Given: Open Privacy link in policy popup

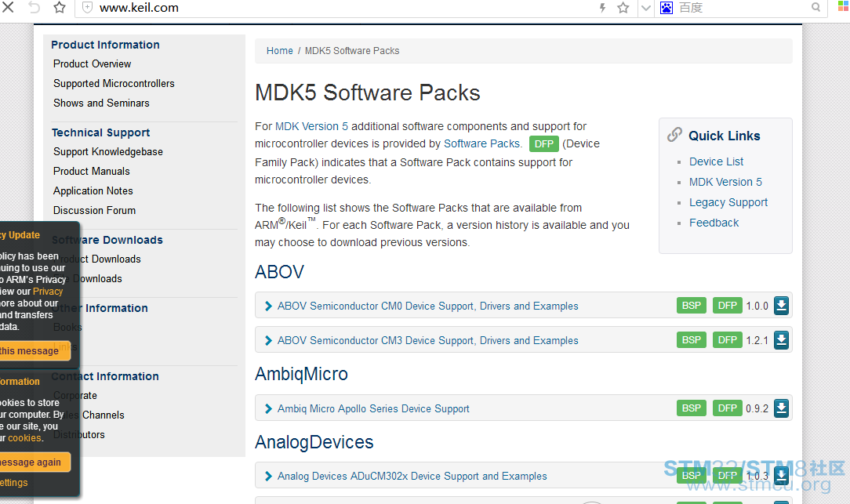Looking at the screenshot, I should (x=48, y=292).
